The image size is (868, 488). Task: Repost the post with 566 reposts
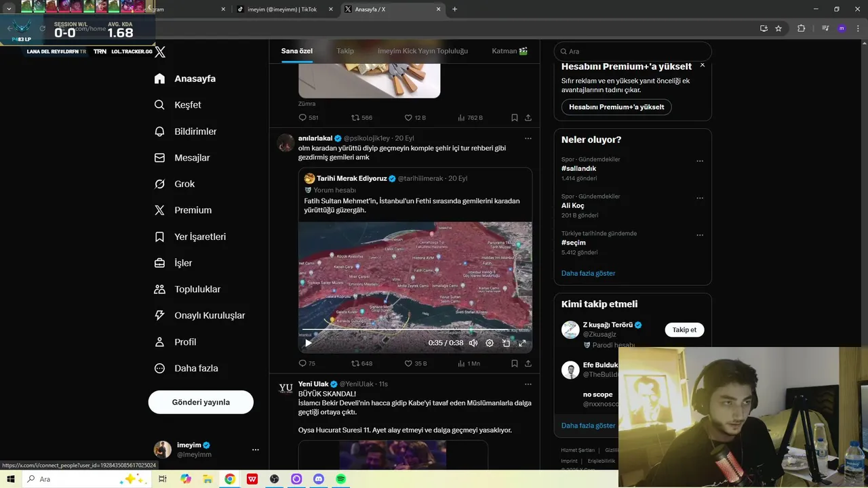pos(361,117)
